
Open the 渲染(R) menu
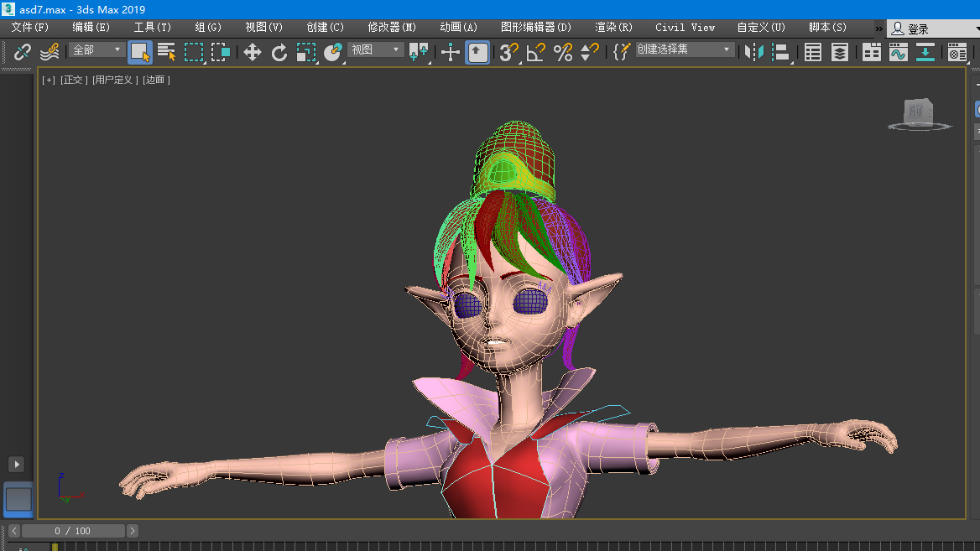click(613, 28)
